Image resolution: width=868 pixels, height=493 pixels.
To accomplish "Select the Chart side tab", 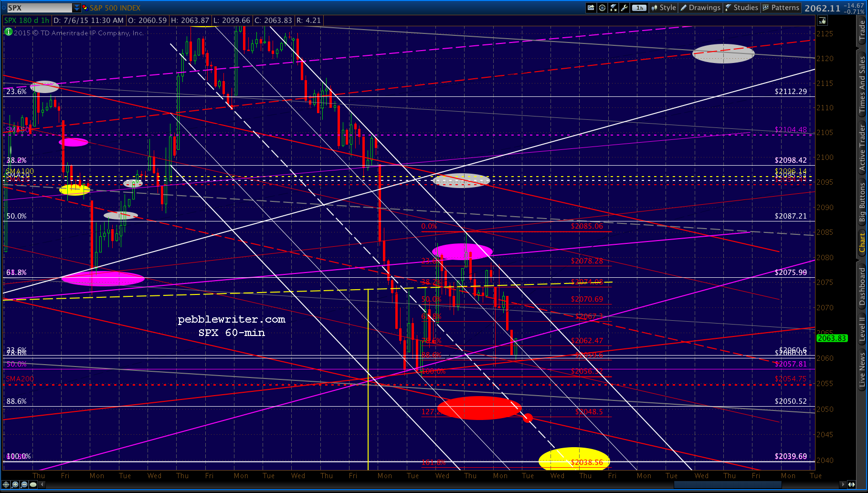I will pos(862,242).
